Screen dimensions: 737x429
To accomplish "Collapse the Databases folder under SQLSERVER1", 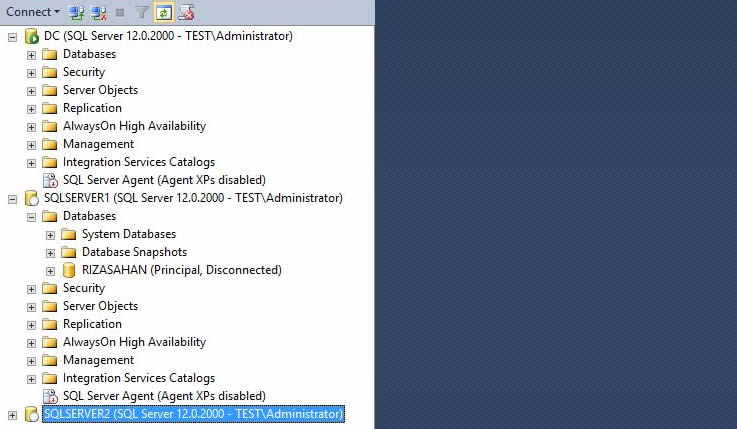I will [31, 216].
